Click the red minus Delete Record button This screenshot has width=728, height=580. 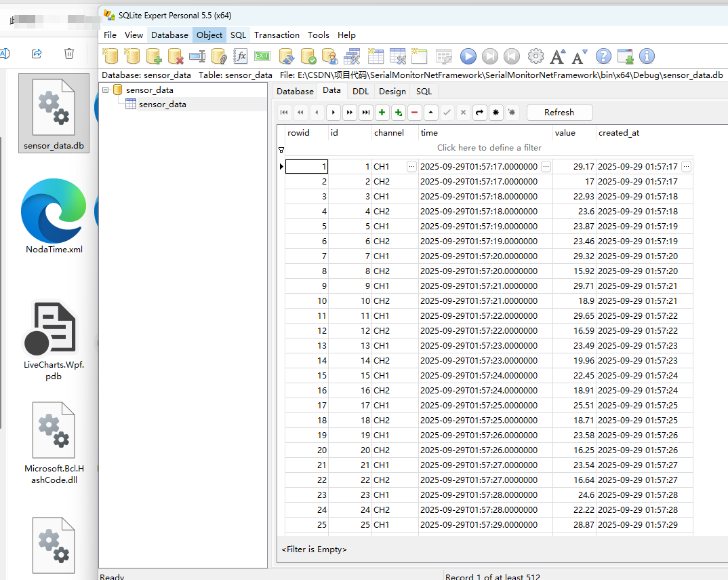click(415, 113)
